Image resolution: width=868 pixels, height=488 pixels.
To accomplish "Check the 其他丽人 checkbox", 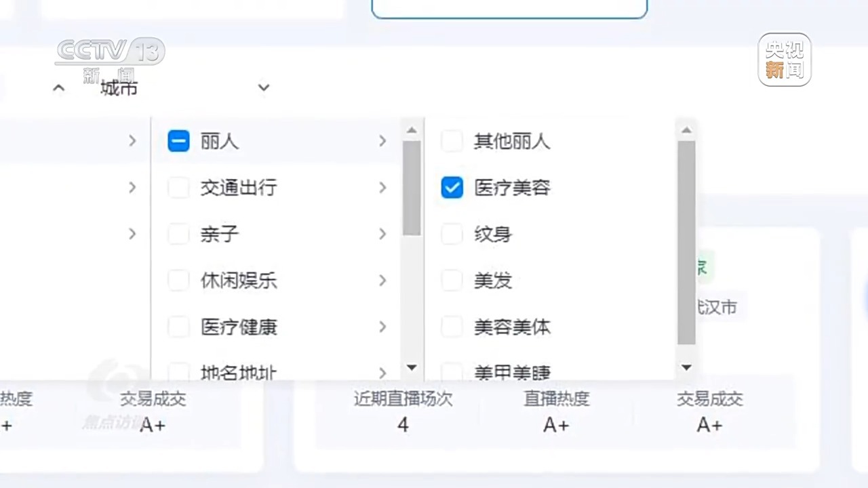I will 452,141.
